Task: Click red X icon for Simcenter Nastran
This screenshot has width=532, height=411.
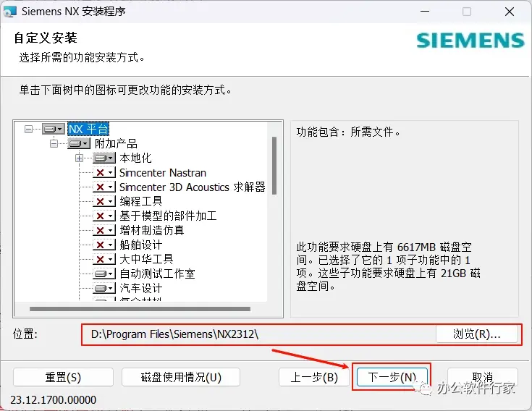Action: click(x=104, y=173)
